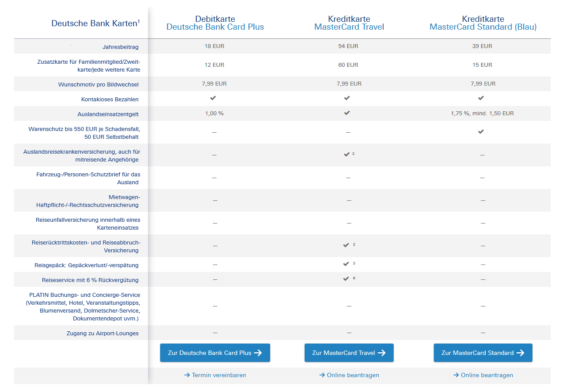
Task: Click Auslandsreisekrankenversicherung checkmark for MasterCard Travel
Action: click(347, 154)
